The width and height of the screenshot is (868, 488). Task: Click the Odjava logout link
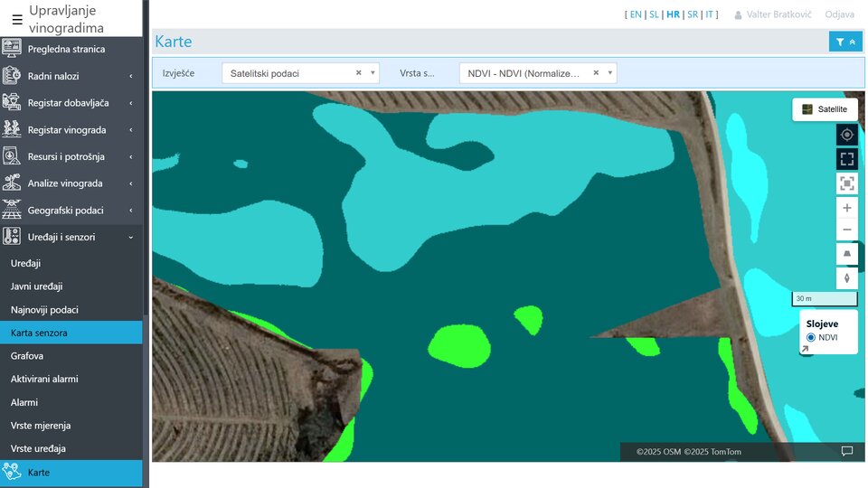pyautogui.click(x=839, y=14)
